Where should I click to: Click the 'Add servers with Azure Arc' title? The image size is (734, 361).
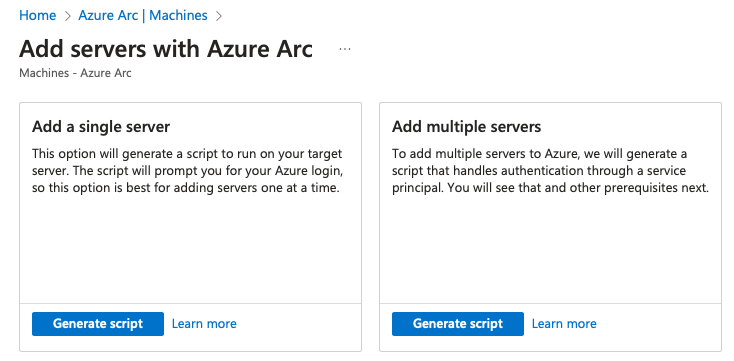[166, 49]
